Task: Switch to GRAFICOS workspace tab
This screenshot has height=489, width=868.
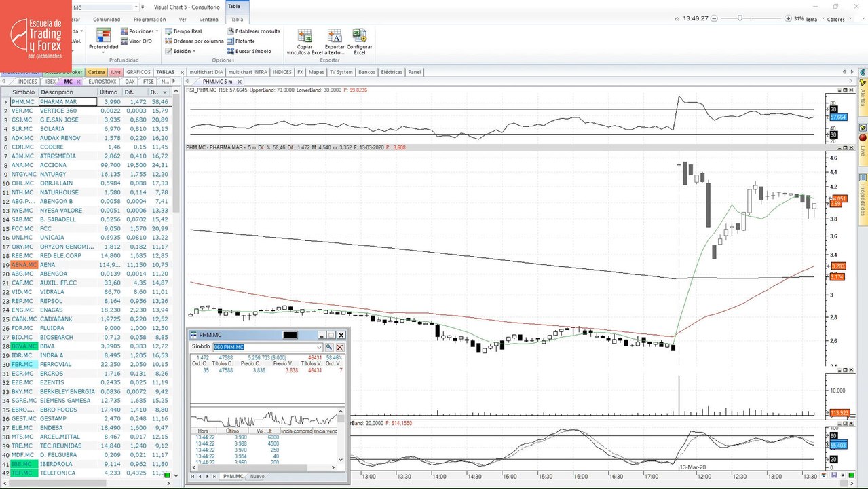Action: coord(138,72)
